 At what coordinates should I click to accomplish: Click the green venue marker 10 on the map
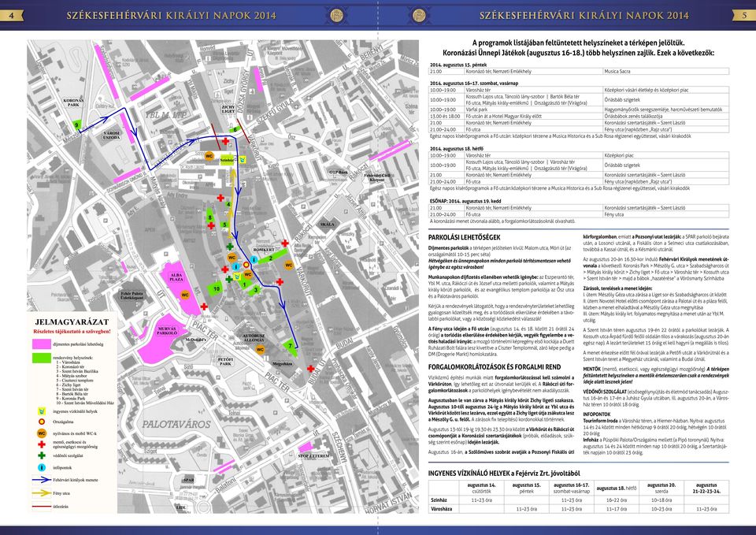[x=216, y=289]
